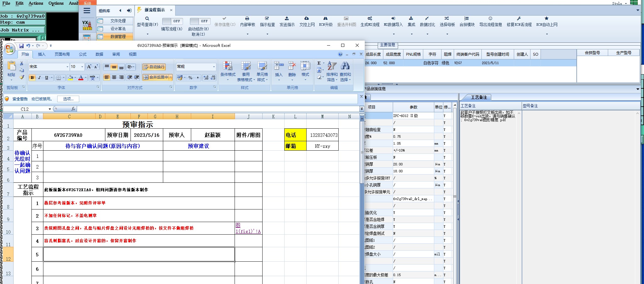Click the AutoSum sigma icon
The height and width of the screenshot is (284, 644).
(x=319, y=63)
